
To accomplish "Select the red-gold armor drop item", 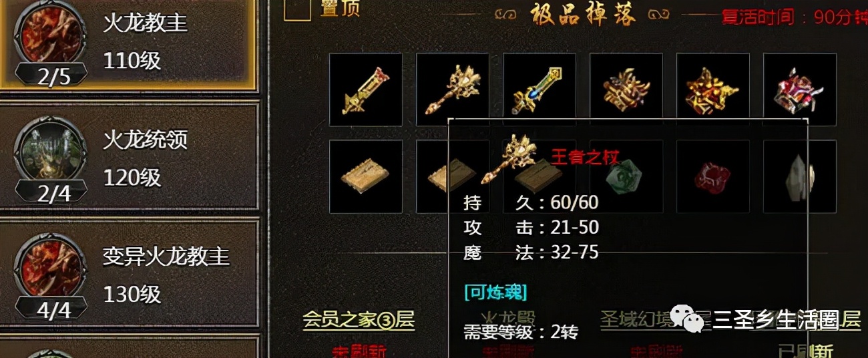I will pos(713,89).
